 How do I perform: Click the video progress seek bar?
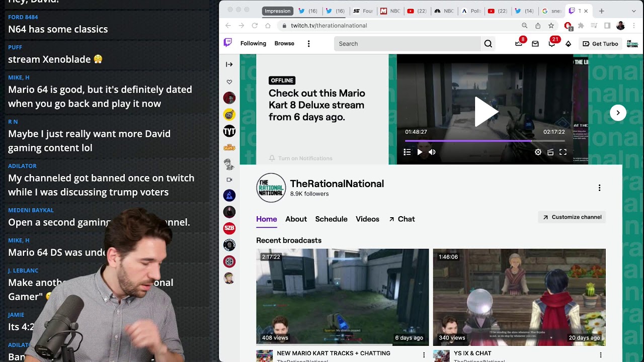tap(485, 141)
